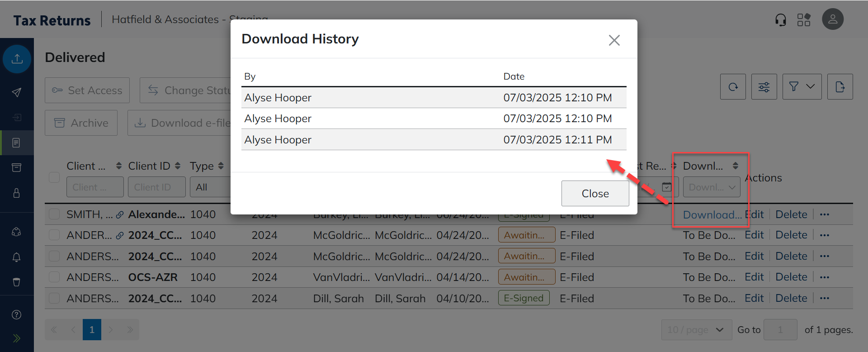Click the headset support icon
Screen dimensions: 868x352
click(780, 20)
